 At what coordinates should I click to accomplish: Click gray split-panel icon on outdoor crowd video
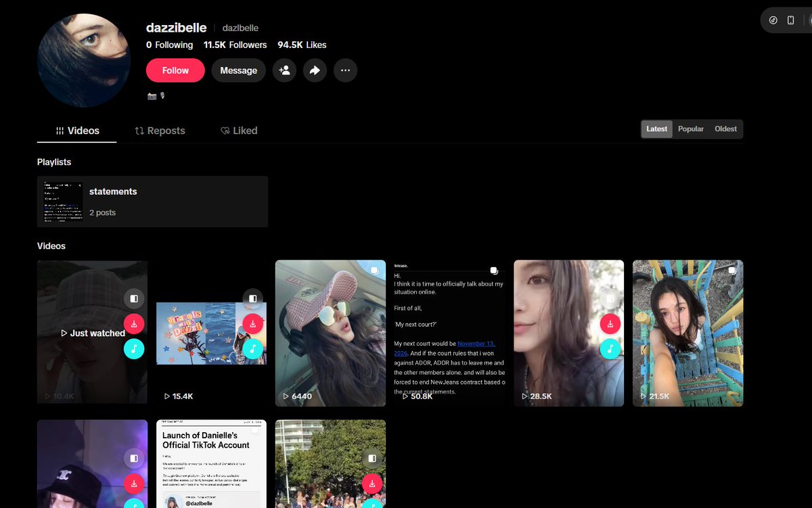pyautogui.click(x=371, y=458)
